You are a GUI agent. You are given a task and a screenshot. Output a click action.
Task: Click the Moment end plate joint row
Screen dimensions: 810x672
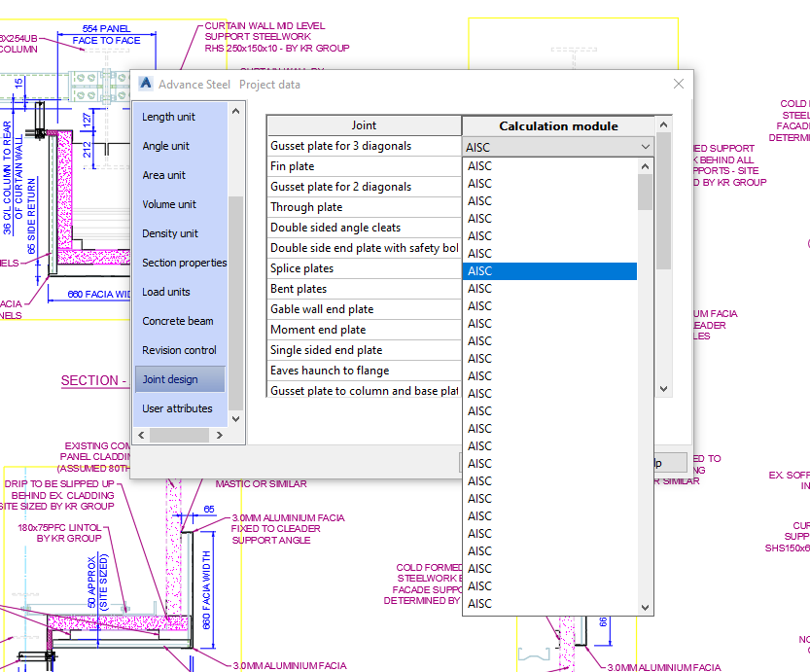pyautogui.click(x=364, y=329)
